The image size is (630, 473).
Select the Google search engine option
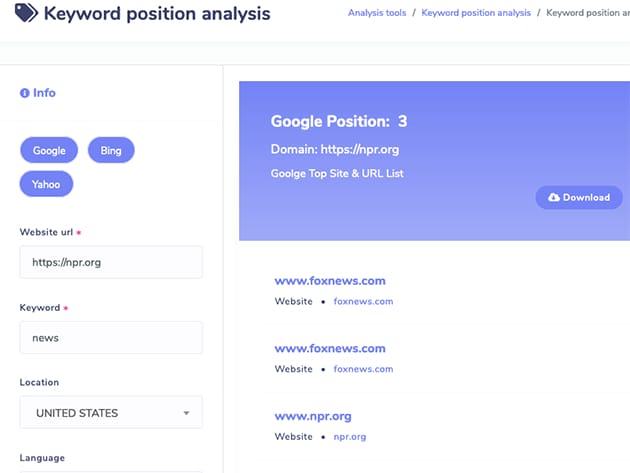click(49, 151)
